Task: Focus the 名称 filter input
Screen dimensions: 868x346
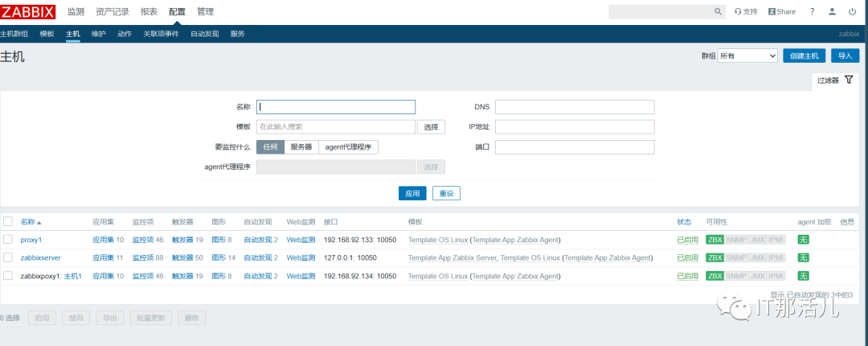Action: coord(336,107)
